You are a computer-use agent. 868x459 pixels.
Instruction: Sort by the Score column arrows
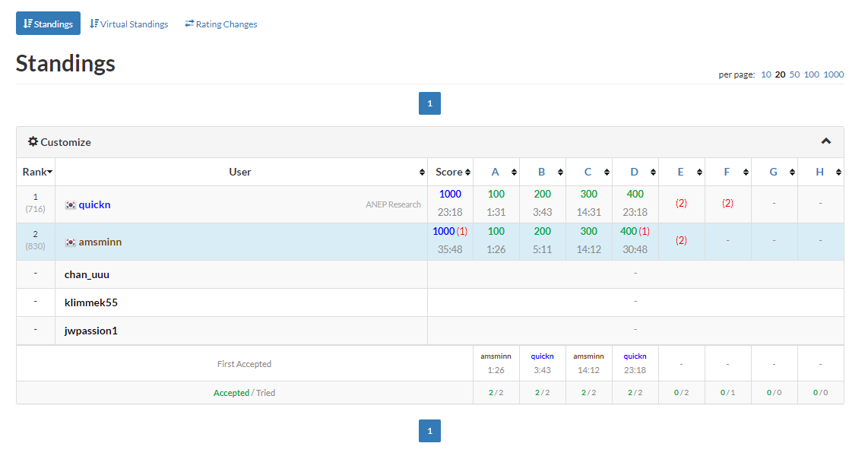tap(467, 173)
